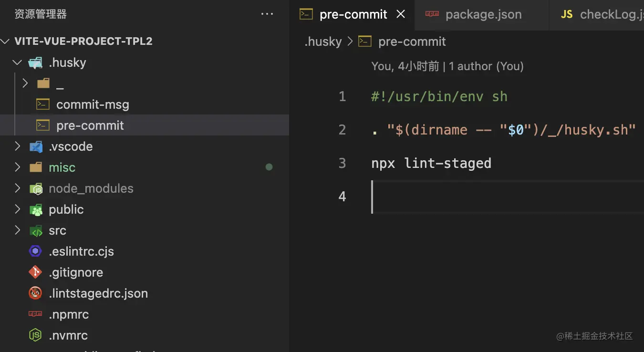Click the .npmrc npm file icon
This screenshot has width=644, height=352.
(36, 314)
